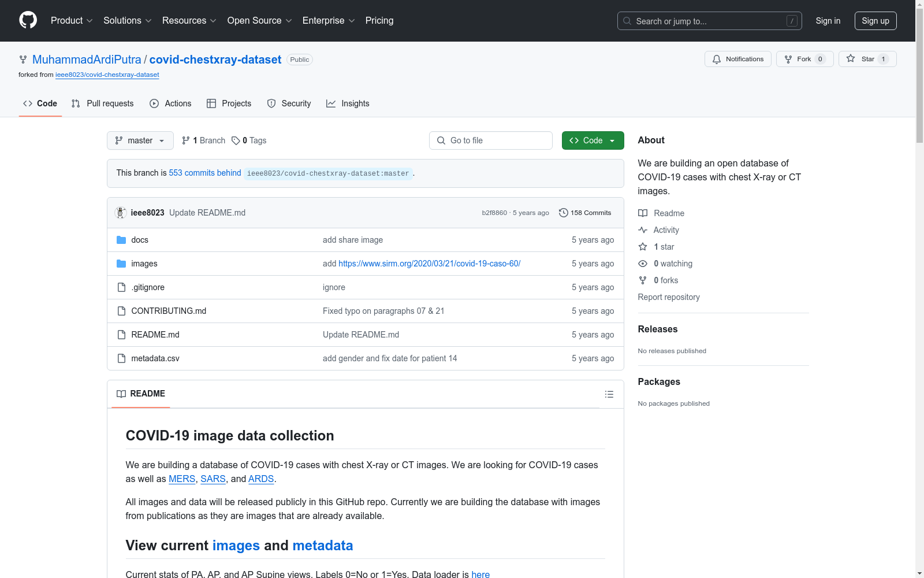Focus the Search or jump to field

coord(710,21)
